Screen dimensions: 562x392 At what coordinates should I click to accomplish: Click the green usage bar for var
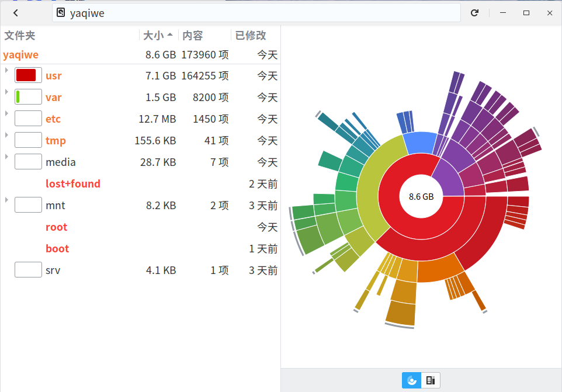point(28,97)
